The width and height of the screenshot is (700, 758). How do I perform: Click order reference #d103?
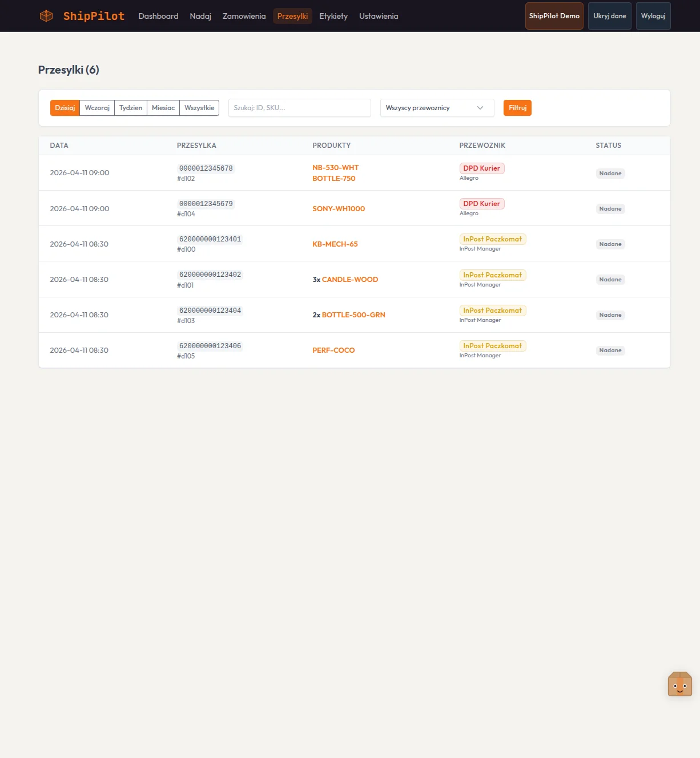186,321
